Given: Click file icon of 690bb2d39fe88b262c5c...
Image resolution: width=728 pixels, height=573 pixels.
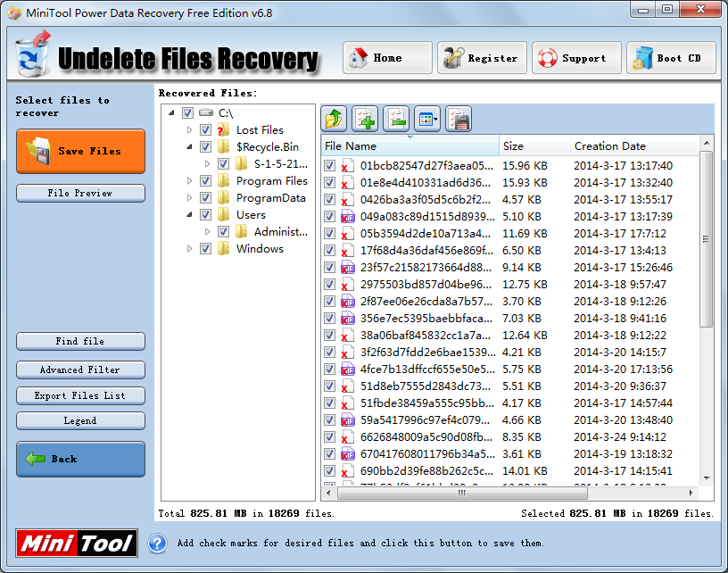Looking at the screenshot, I should [x=347, y=471].
